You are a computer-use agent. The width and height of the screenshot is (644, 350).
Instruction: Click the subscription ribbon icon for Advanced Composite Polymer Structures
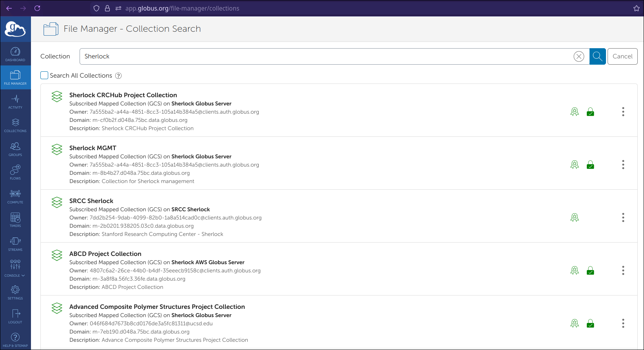(x=575, y=323)
